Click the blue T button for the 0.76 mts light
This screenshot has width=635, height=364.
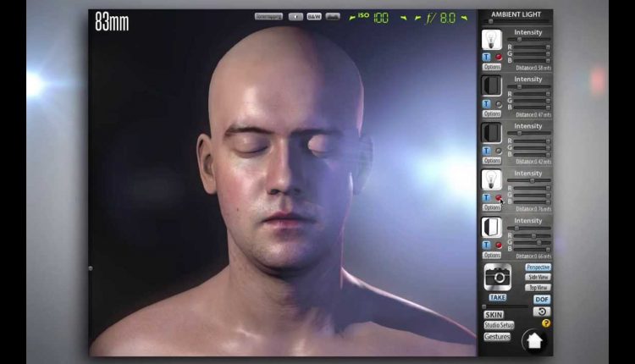coord(487,197)
